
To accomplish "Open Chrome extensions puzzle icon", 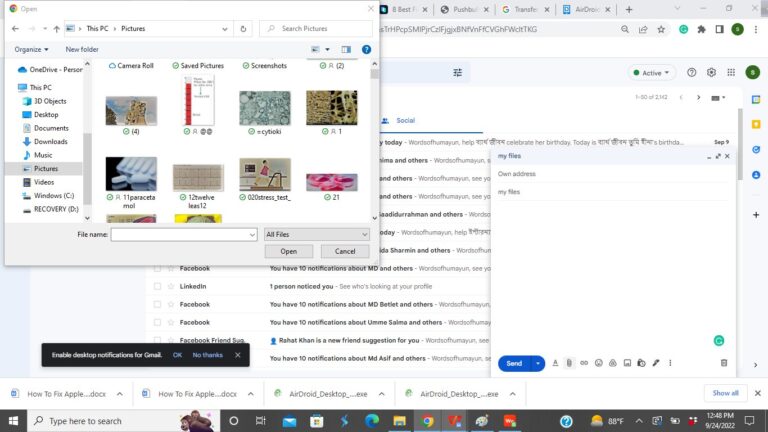I will click(701, 29).
